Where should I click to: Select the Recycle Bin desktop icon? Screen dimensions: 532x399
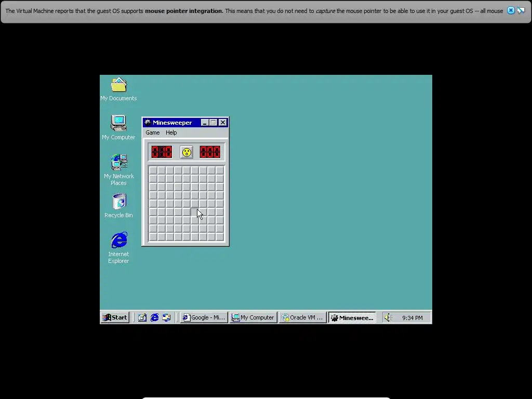(x=119, y=206)
